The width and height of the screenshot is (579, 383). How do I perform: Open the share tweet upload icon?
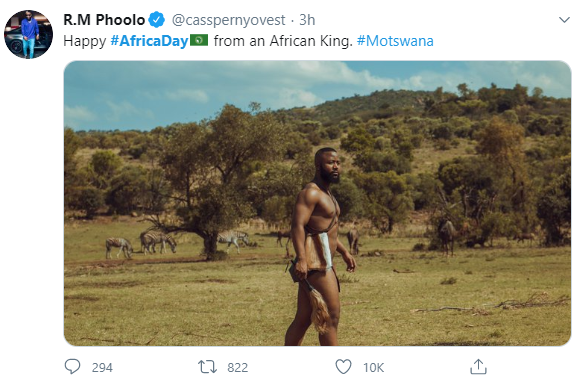pyautogui.click(x=478, y=367)
